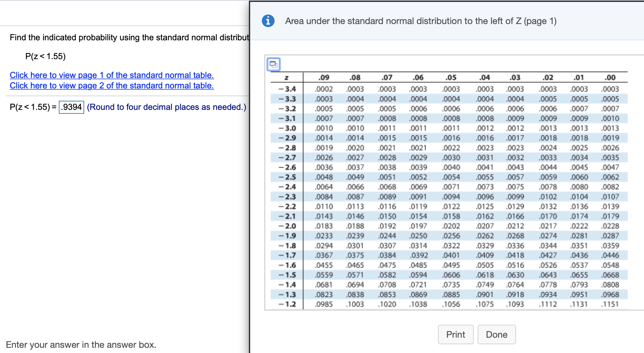Image resolution: width=644 pixels, height=353 pixels.
Task: Click the pop-out table icon above table
Action: pos(273,64)
